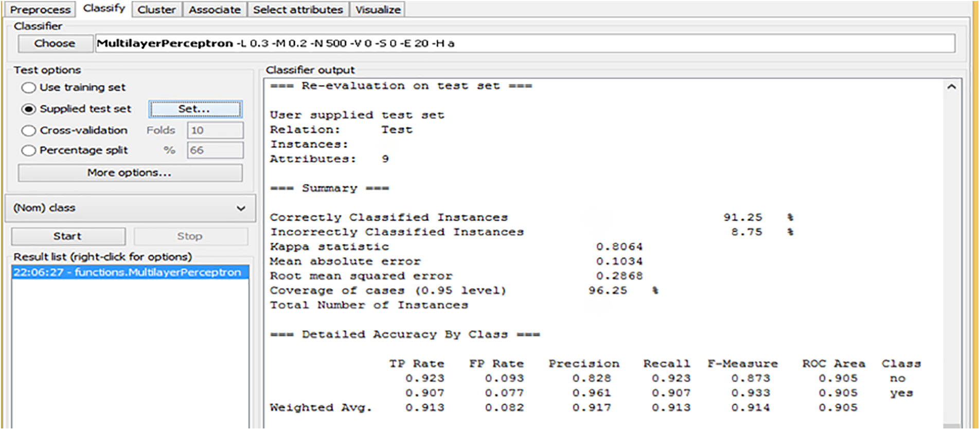Image resolution: width=980 pixels, height=430 pixels.
Task: Click the Folds number field
Action: coord(215,130)
